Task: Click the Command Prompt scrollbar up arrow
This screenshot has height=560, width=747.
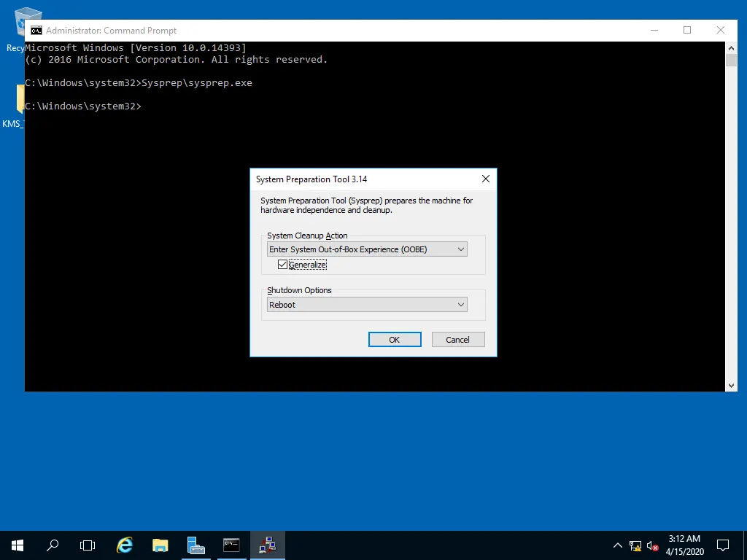Action: tap(731, 47)
